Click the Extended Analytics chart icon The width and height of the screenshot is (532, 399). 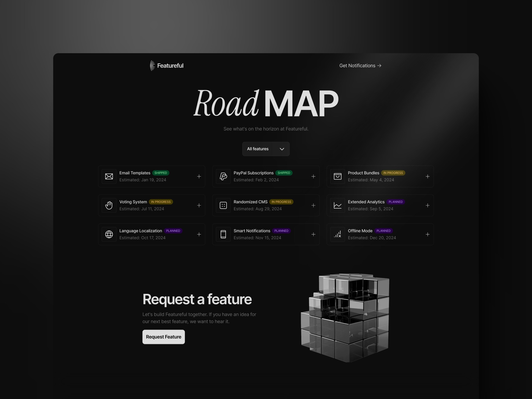pos(337,205)
